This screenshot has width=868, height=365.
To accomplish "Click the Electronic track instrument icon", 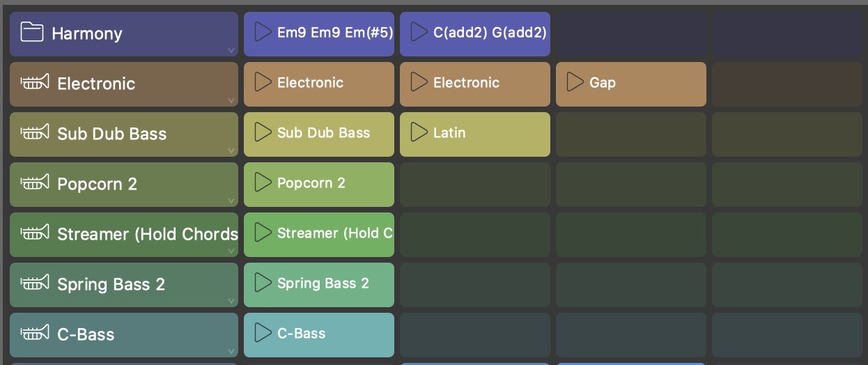I will (x=35, y=83).
